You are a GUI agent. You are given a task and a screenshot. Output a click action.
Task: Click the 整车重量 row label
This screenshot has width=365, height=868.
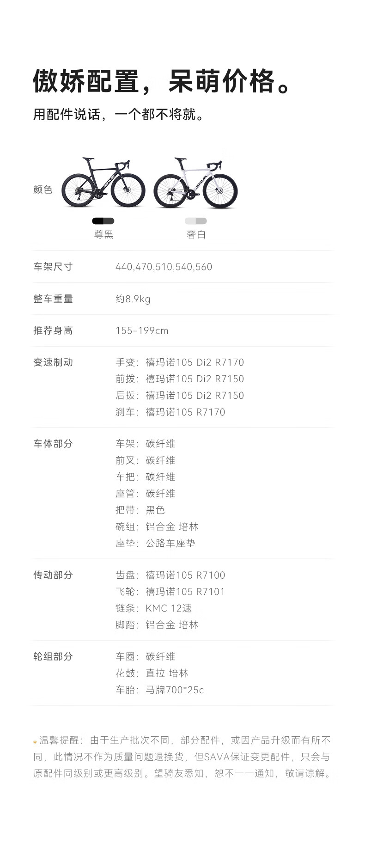[53, 299]
